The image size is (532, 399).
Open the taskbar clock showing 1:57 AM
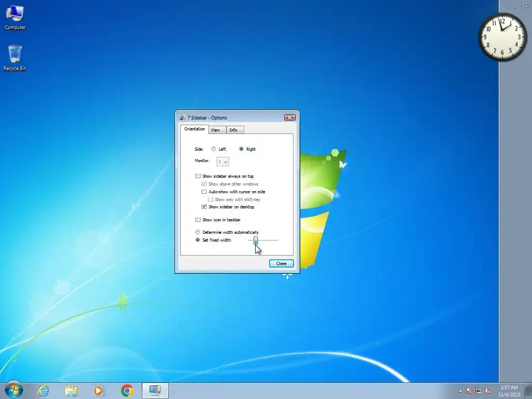click(509, 391)
